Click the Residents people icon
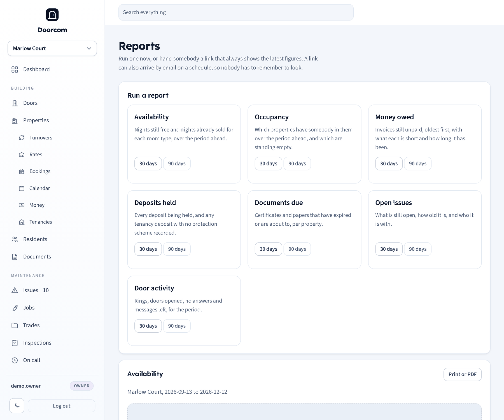504x420 pixels. [x=15, y=239]
